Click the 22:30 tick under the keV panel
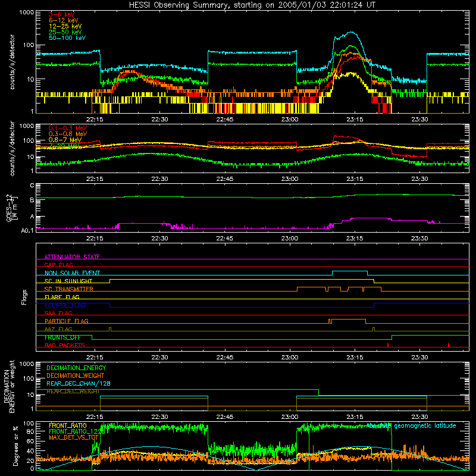 point(159,120)
